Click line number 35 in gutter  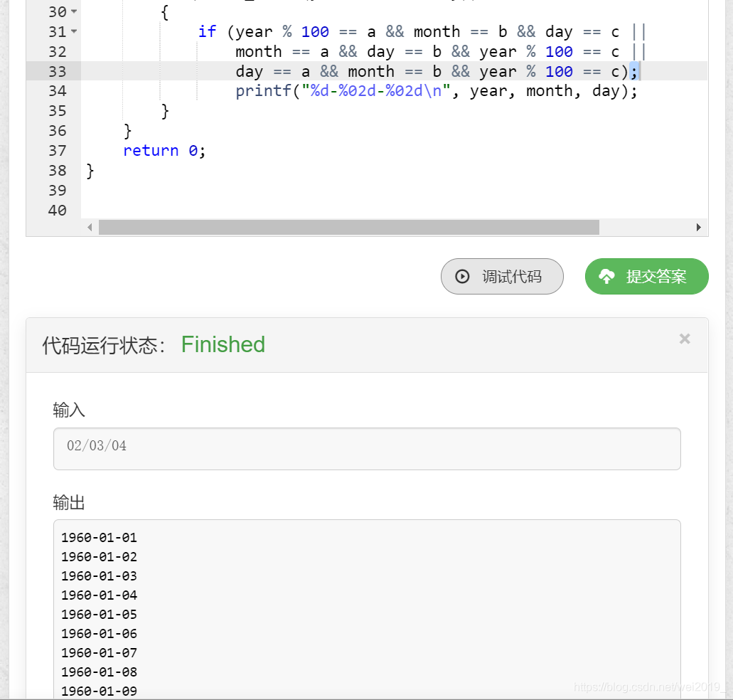tap(58, 111)
